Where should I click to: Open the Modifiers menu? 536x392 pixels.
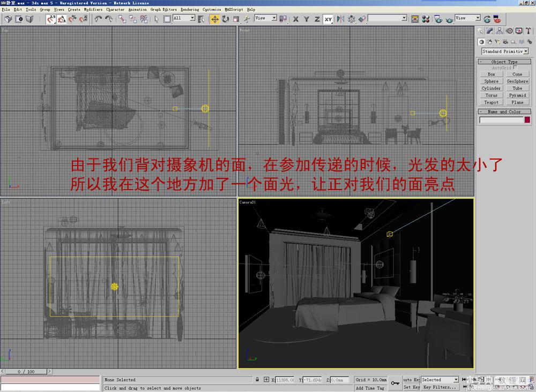click(x=93, y=10)
